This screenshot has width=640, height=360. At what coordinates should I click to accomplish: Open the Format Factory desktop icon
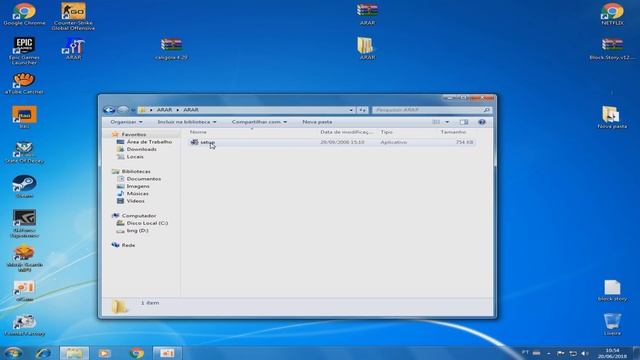24,325
